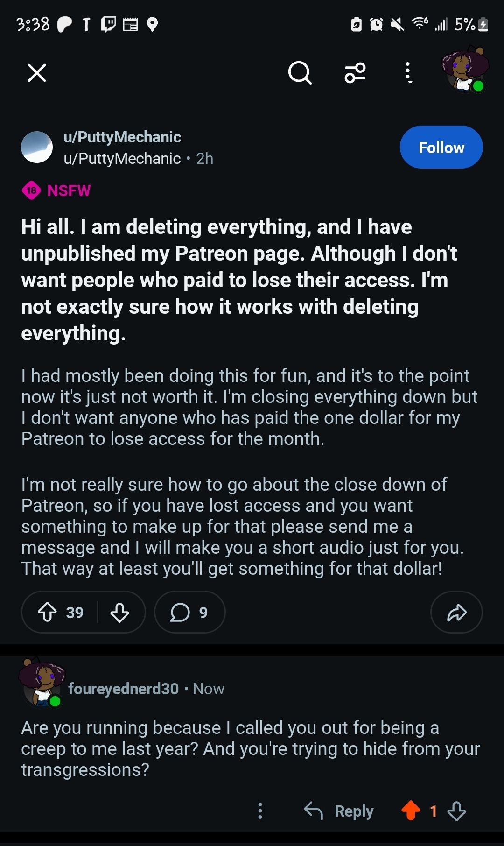Open the sort and filter options icon
Viewport: 504px width, 846px height.
[355, 73]
